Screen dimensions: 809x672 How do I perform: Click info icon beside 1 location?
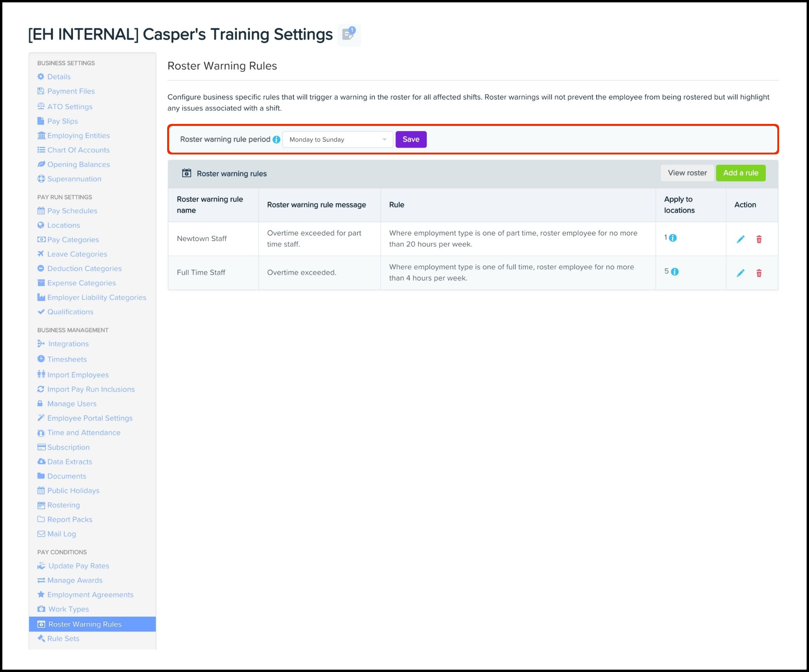(x=673, y=238)
